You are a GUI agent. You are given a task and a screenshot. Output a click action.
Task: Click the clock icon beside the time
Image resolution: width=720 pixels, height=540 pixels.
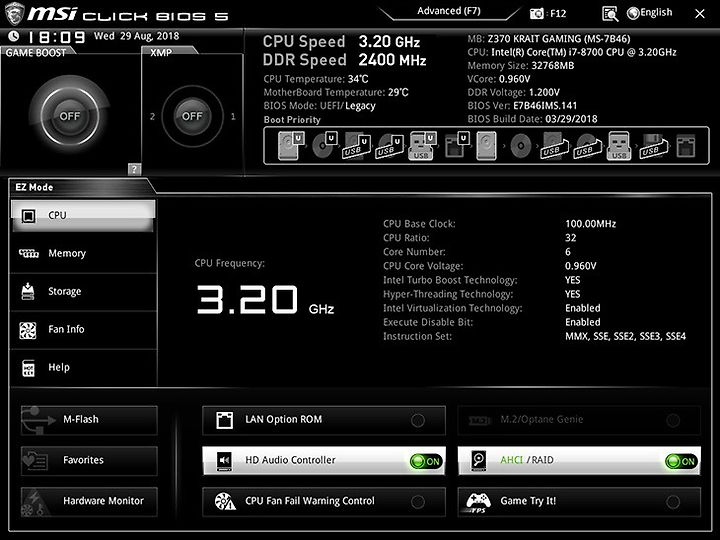[14, 36]
